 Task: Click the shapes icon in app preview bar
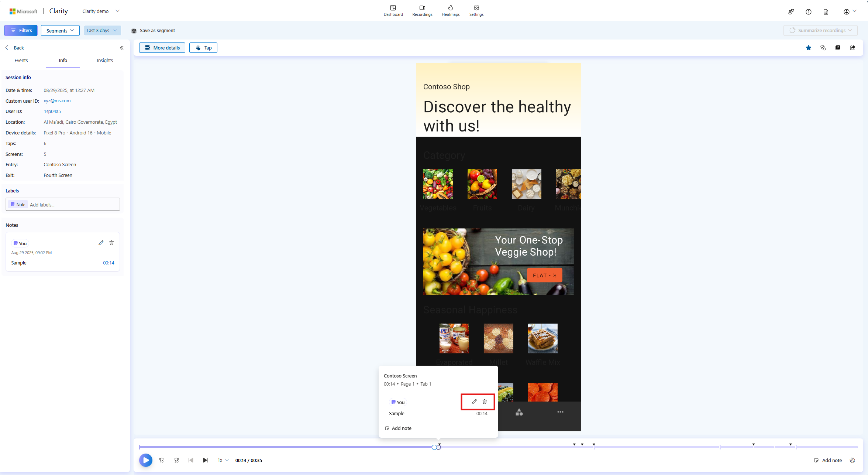pyautogui.click(x=519, y=412)
